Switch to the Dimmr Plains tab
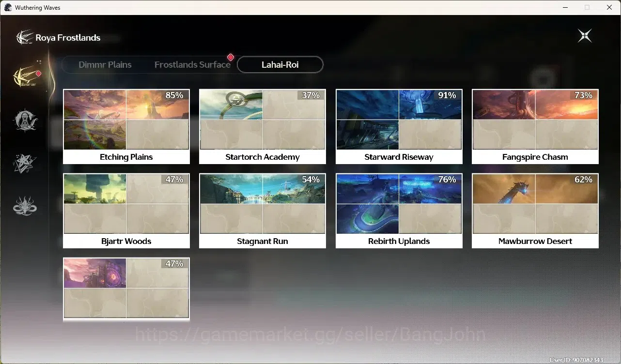The height and width of the screenshot is (364, 621). click(x=105, y=64)
